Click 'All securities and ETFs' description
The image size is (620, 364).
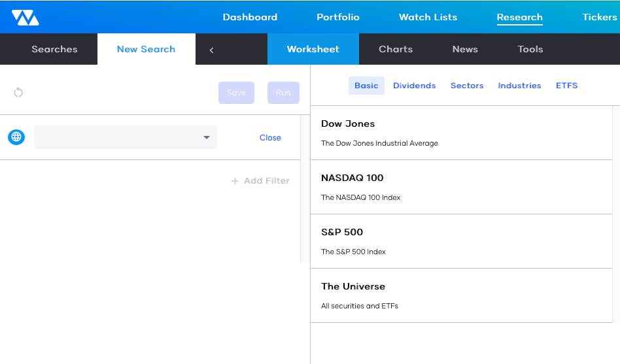(360, 306)
